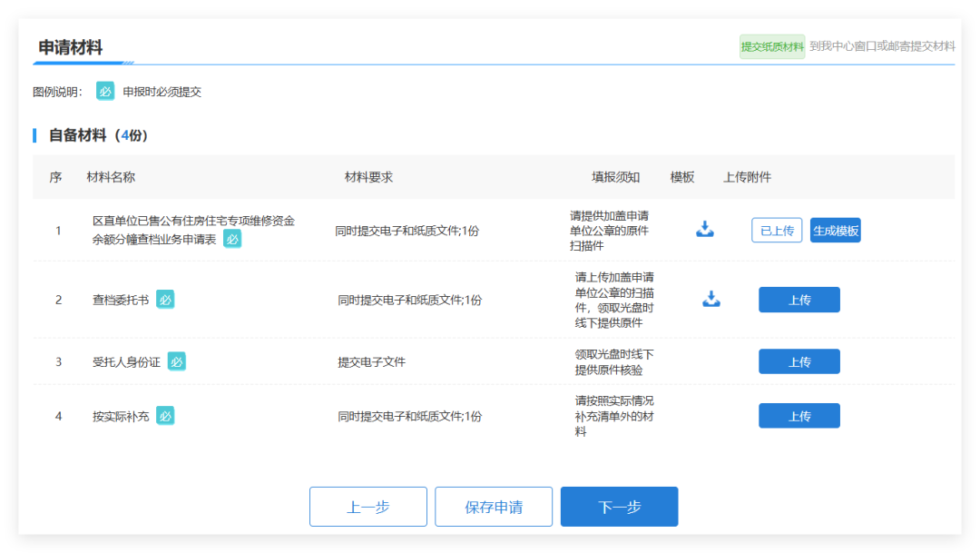The image size is (980, 553).
Task: Download template for the 业务申请表 row
Action: pyautogui.click(x=705, y=230)
